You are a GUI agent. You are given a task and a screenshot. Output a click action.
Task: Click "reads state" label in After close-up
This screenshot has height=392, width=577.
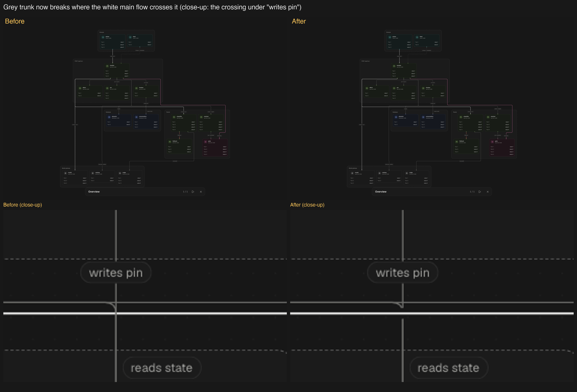449,368
